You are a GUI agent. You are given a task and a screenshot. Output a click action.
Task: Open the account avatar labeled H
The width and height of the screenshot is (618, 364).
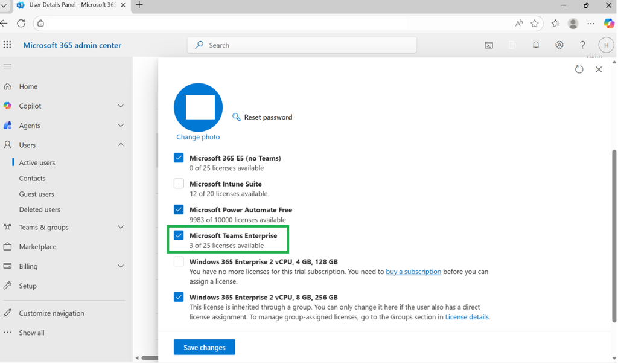(x=606, y=45)
